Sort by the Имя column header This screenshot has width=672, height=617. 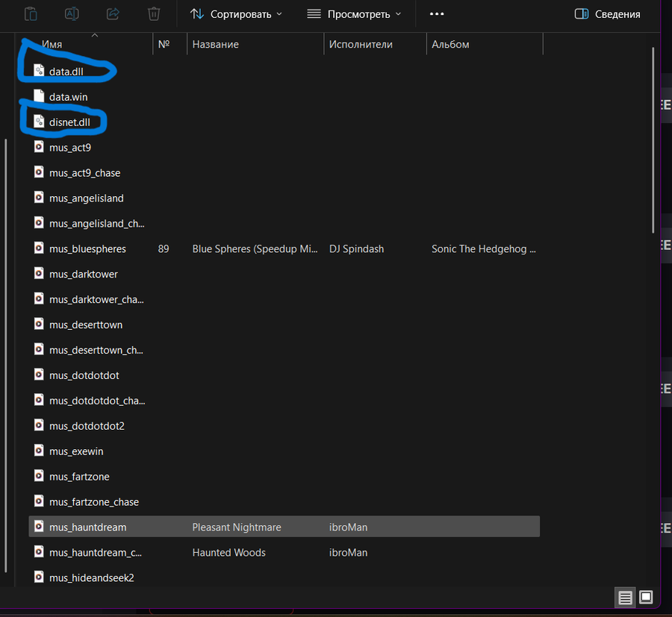click(x=52, y=45)
